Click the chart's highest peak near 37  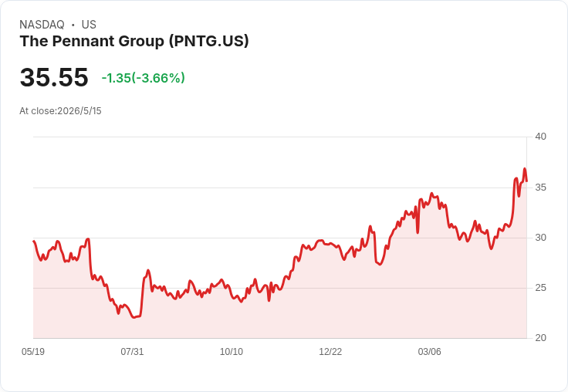coord(524,169)
